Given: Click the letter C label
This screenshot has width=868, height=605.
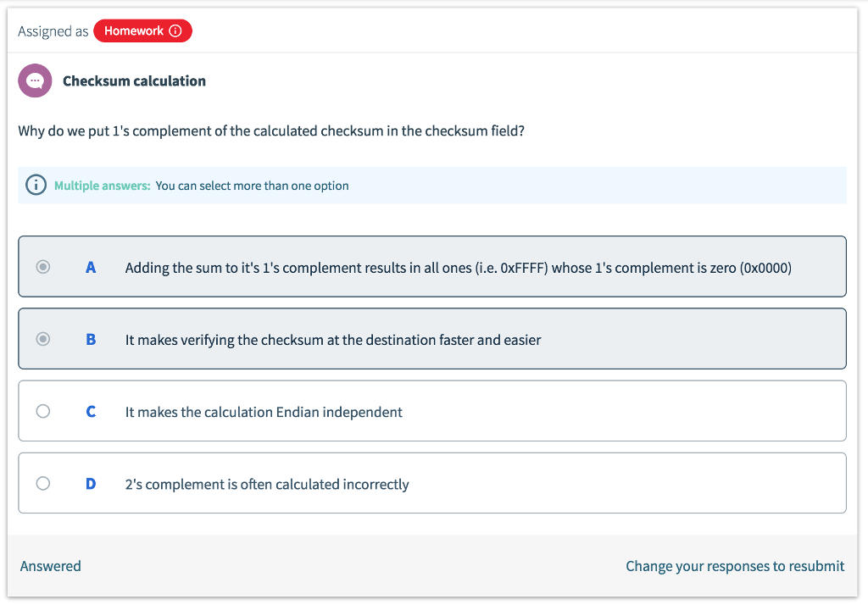Looking at the screenshot, I should [91, 411].
